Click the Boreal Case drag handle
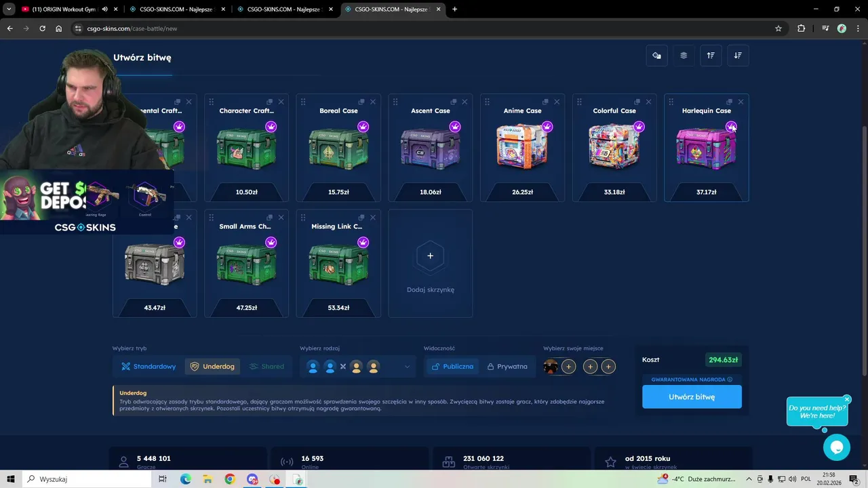Viewport: 868px width, 488px height. click(303, 102)
